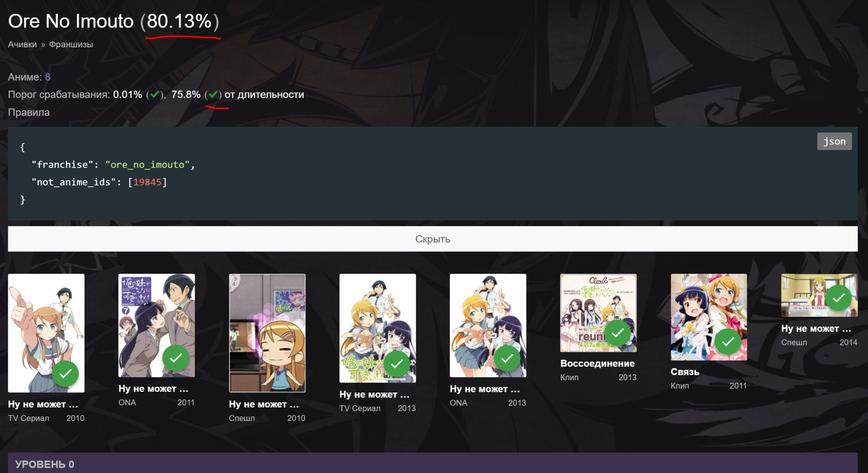
Task: Click checkmark on Связь clip cover
Action: coord(728,342)
